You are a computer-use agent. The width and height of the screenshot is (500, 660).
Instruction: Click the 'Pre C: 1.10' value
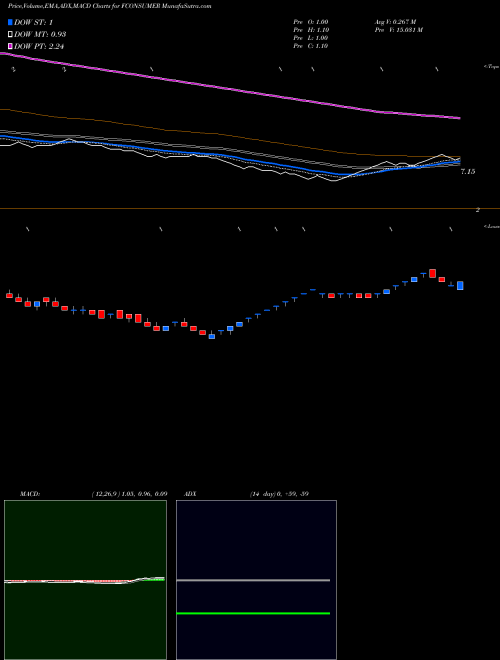point(311,46)
